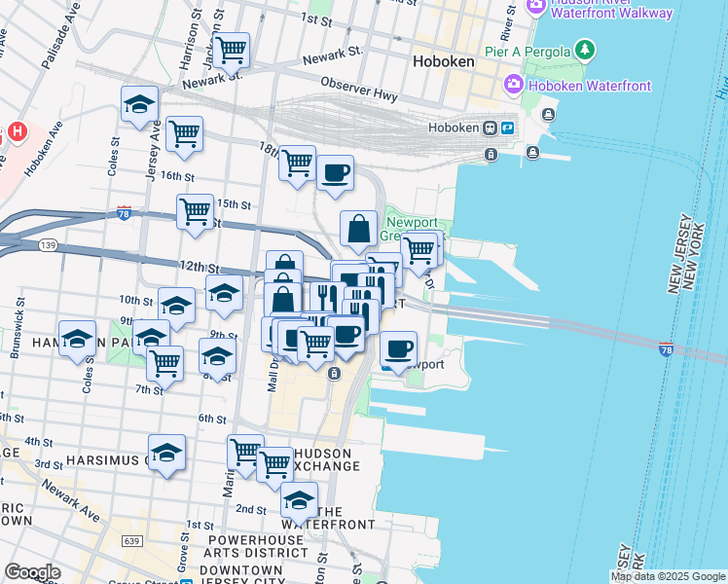Click the light rail icon below Mall Dr cluster
728x584 pixels.
click(334, 373)
